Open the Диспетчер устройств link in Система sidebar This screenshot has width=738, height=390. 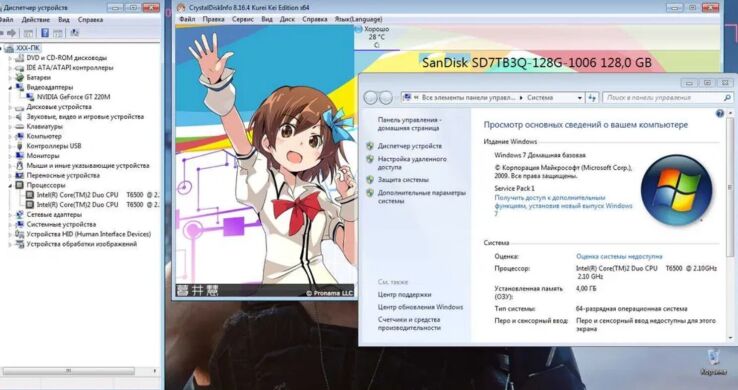[x=409, y=146]
